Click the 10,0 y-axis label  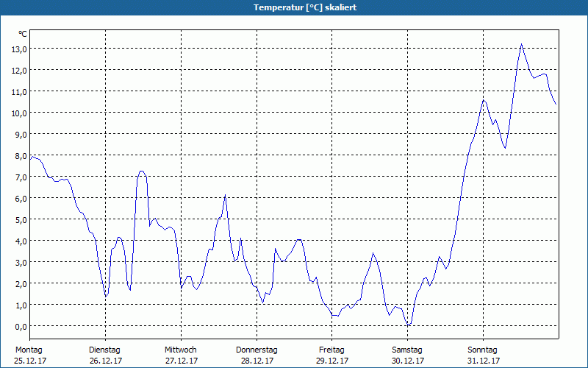21,113
